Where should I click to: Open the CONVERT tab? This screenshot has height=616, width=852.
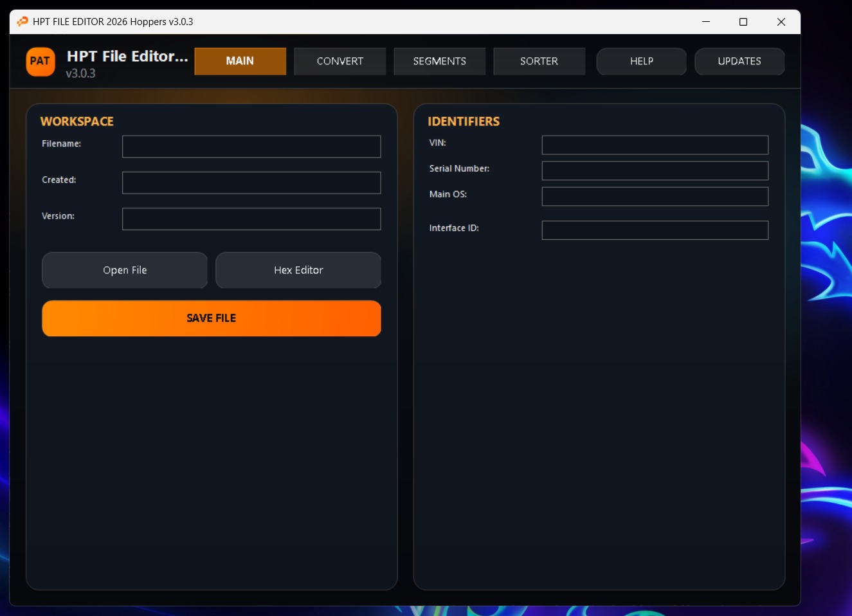[340, 61]
